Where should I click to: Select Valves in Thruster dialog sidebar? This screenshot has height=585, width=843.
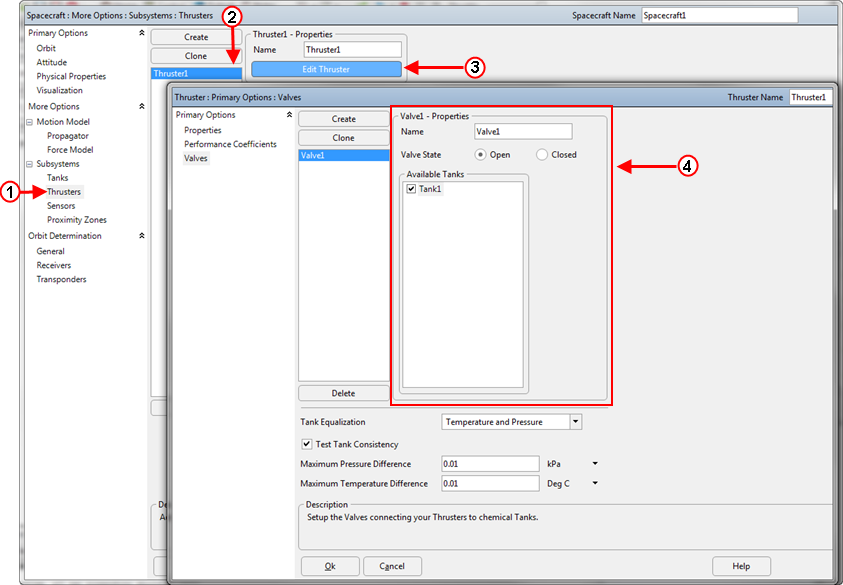(x=196, y=158)
